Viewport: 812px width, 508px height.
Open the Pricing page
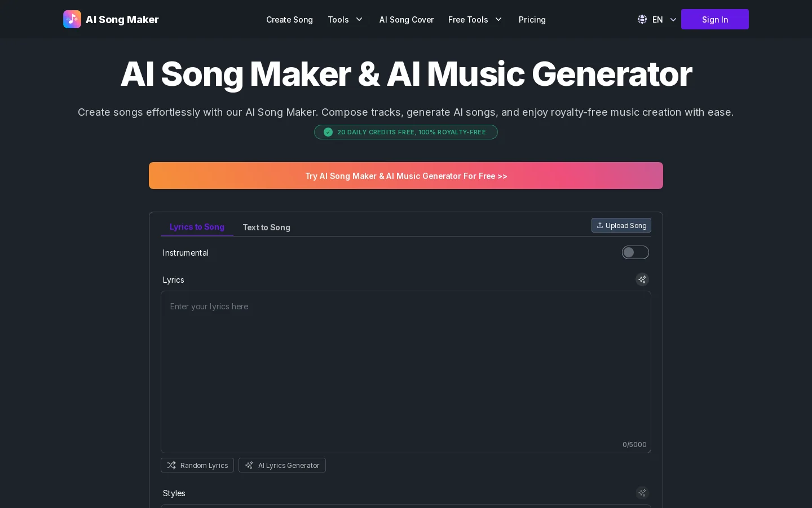coord(532,19)
